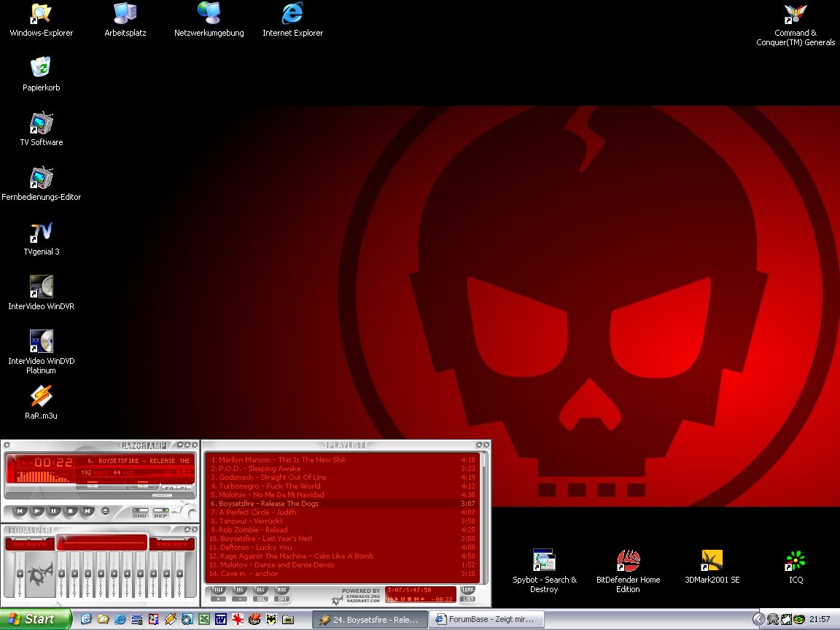Turn the equalizer ON
Screen dimensions: 840x630
(19, 545)
